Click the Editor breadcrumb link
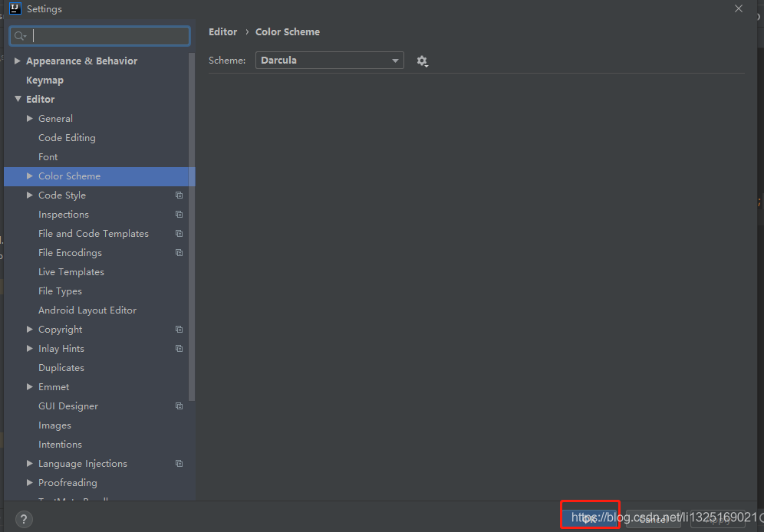 [x=222, y=32]
